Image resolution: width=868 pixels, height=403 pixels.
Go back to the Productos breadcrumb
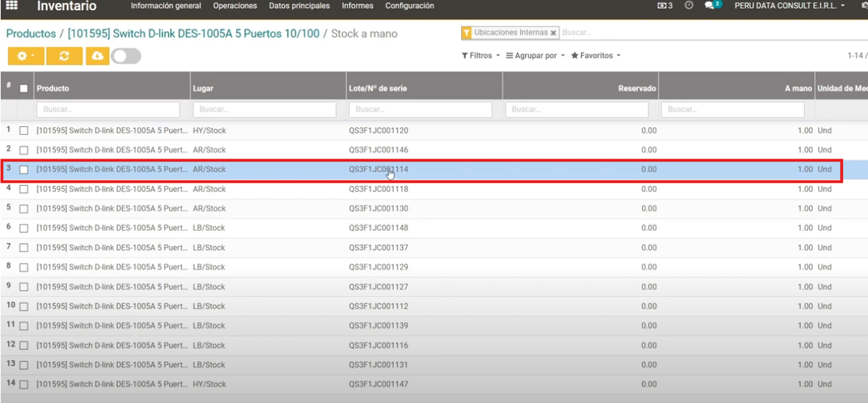click(x=31, y=34)
